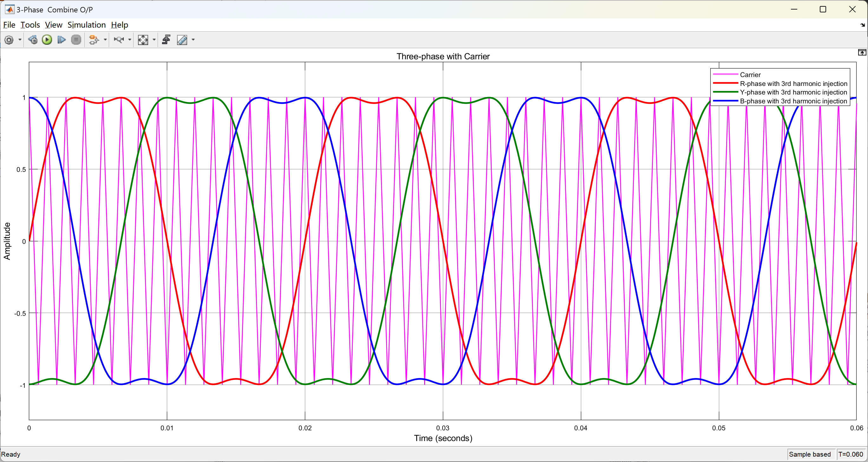Click R-phase with 3rd harmonic injection legend
Screen dimensions: 868x462
tap(793, 83)
